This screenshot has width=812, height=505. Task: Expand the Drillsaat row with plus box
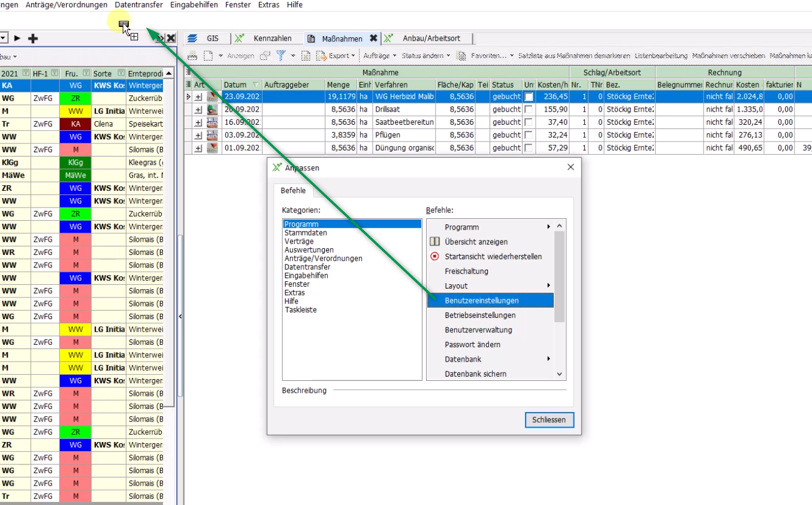pos(198,110)
